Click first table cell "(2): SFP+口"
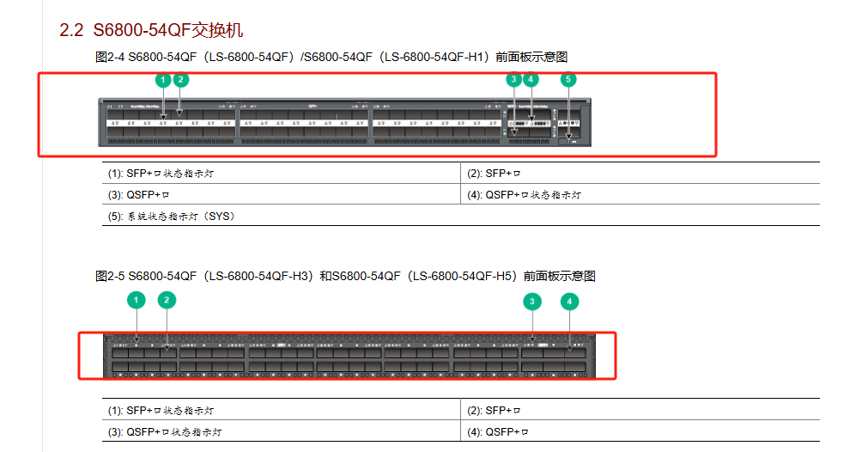Screen dimensions: 868x452 (x=640, y=174)
